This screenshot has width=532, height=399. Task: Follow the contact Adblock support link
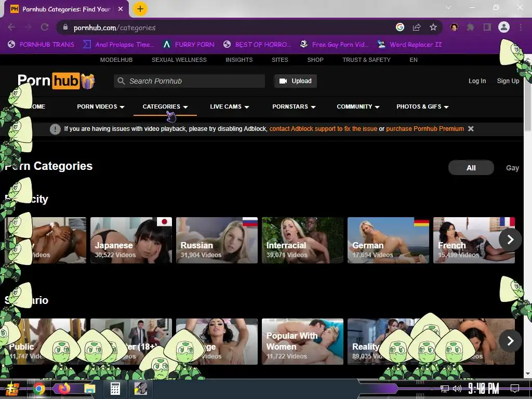point(323,129)
